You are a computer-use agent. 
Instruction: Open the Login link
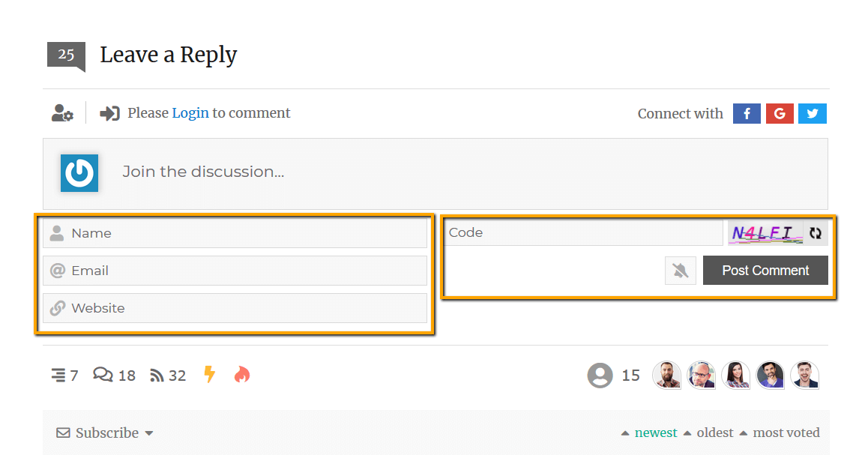(190, 113)
